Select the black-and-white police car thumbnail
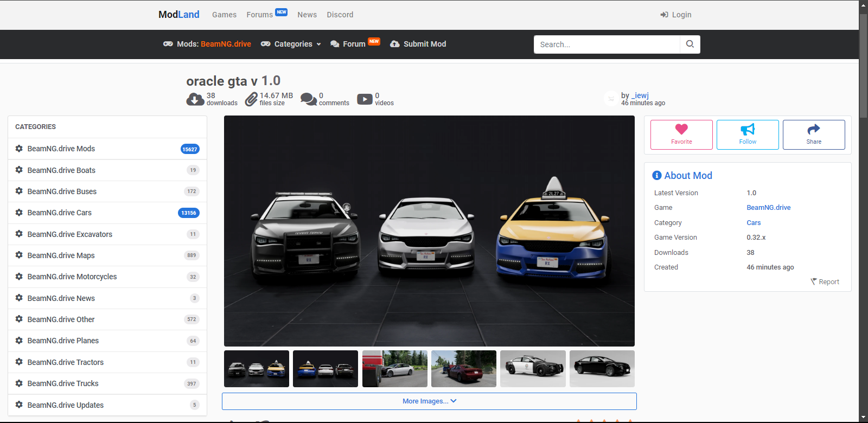This screenshot has height=423, width=868. pos(533,369)
